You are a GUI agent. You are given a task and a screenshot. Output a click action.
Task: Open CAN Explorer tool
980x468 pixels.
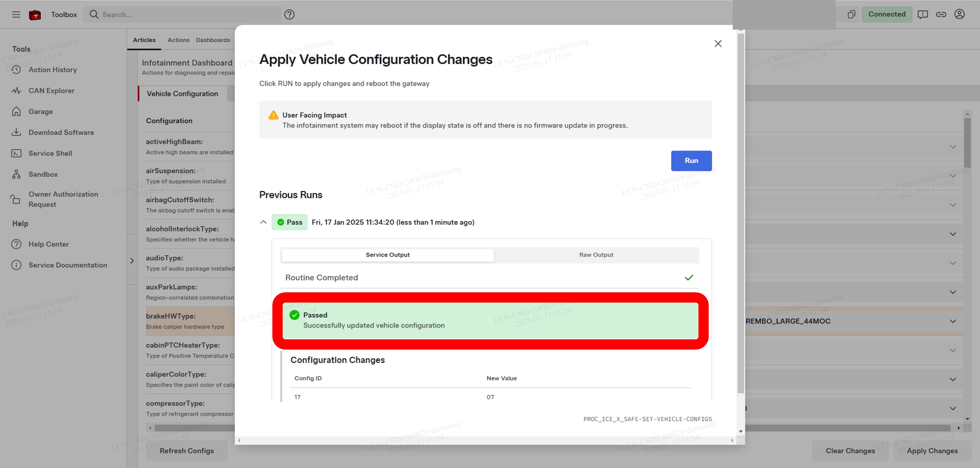click(51, 90)
